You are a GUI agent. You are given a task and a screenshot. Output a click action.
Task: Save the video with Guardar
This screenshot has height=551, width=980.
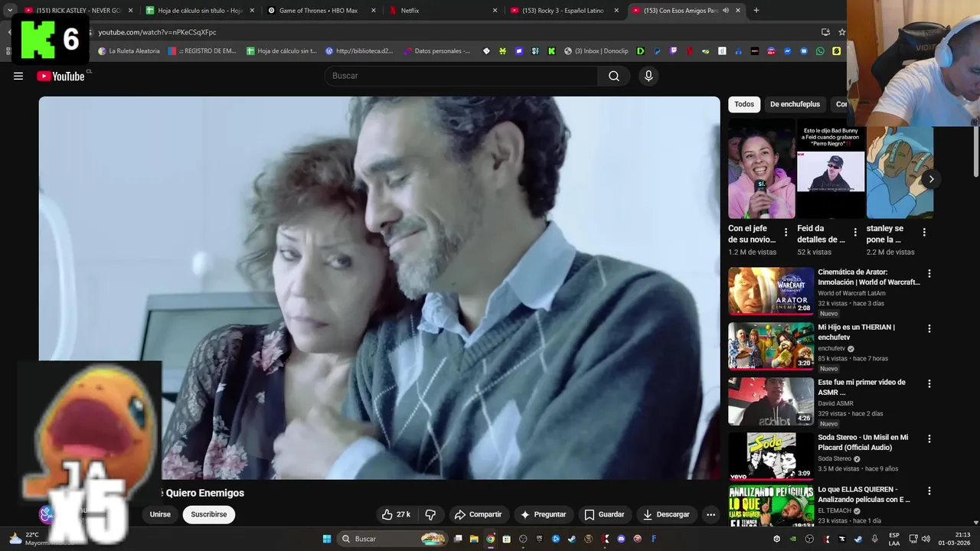[604, 514]
